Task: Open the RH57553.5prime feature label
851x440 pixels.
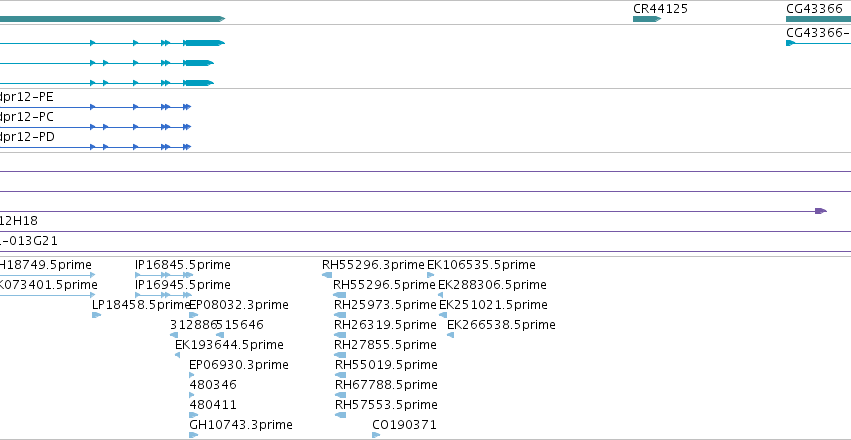Action: [386, 405]
